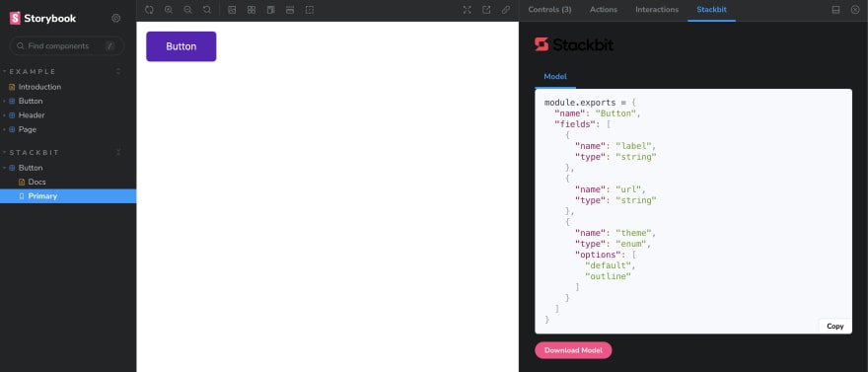Select the Stackbit addon tab
The image size is (868, 372).
pyautogui.click(x=711, y=10)
